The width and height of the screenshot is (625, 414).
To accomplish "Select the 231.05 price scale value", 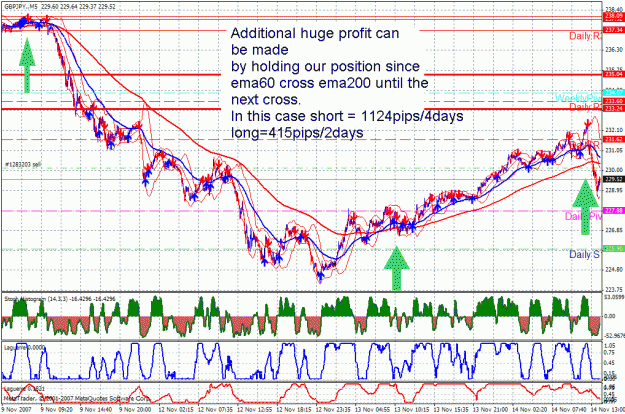I will (x=614, y=150).
